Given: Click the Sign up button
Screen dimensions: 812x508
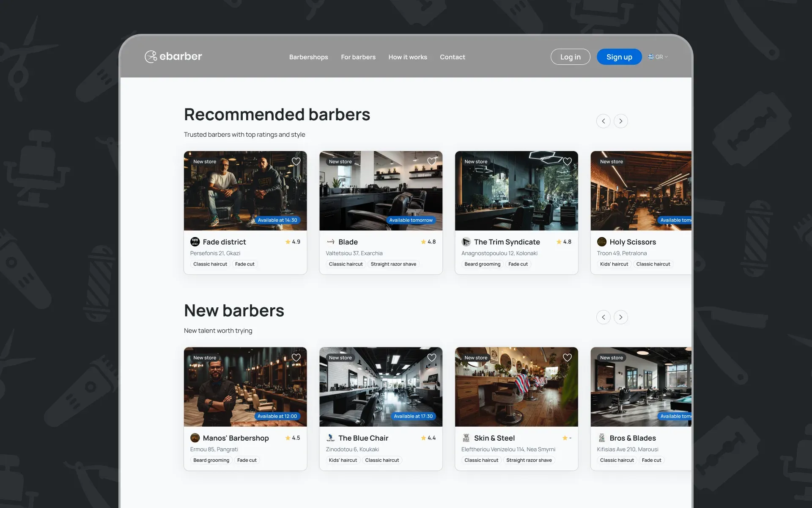Looking at the screenshot, I should [x=619, y=57].
